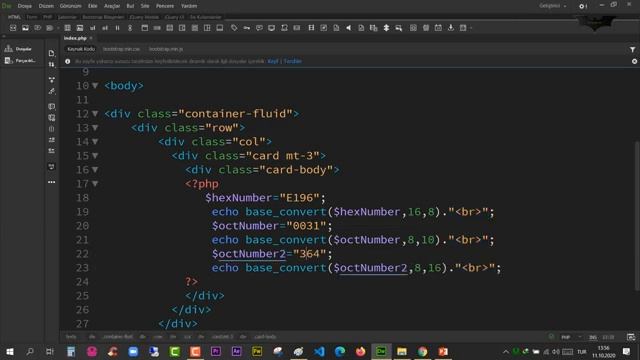
Task: Click the Open Documents icon in code toolbar
Action: [51, 53]
